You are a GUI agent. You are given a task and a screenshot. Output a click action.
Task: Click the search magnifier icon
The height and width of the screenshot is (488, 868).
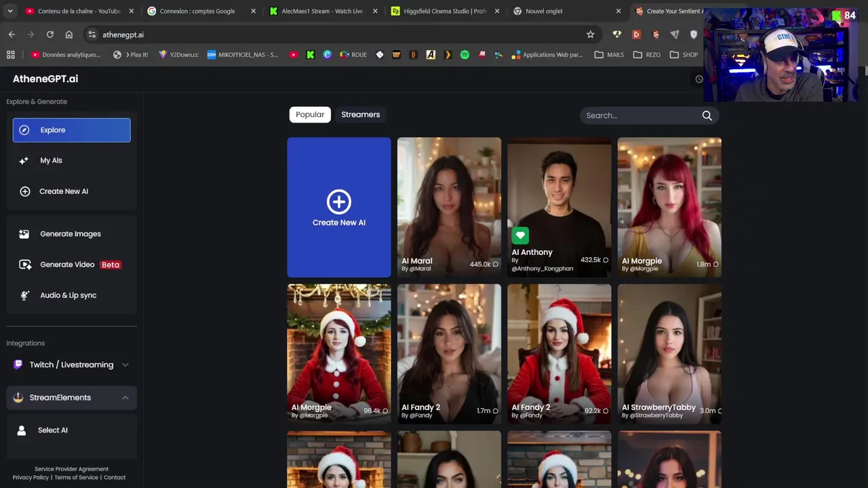[x=707, y=115]
